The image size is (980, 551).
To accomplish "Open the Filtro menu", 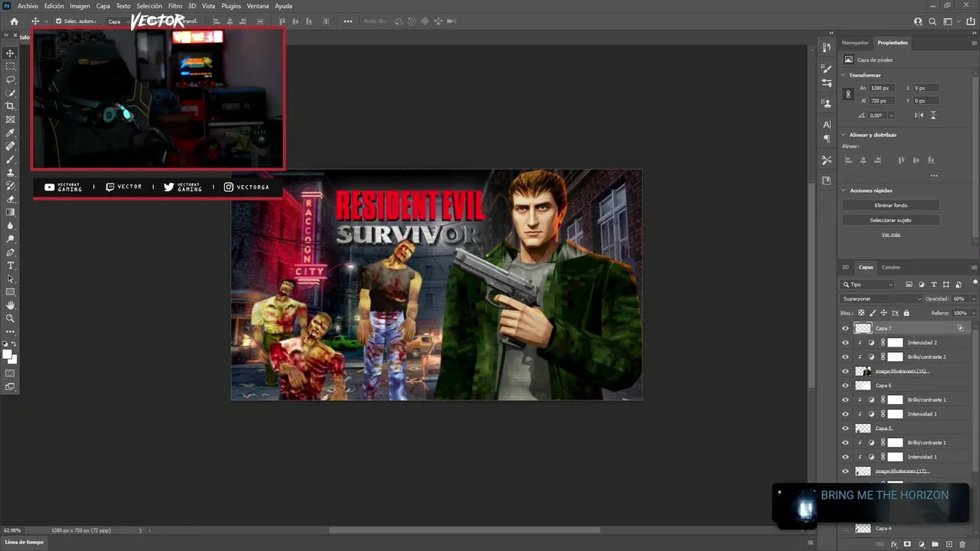I will point(175,6).
